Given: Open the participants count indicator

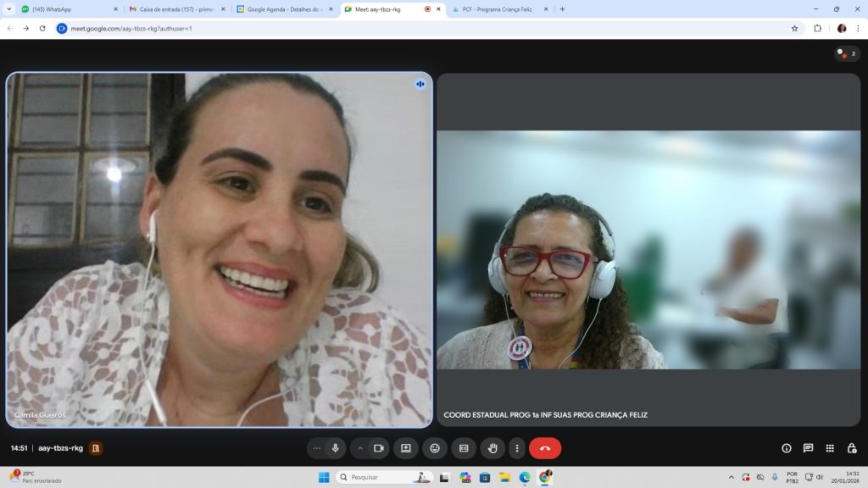Looking at the screenshot, I should click(847, 53).
